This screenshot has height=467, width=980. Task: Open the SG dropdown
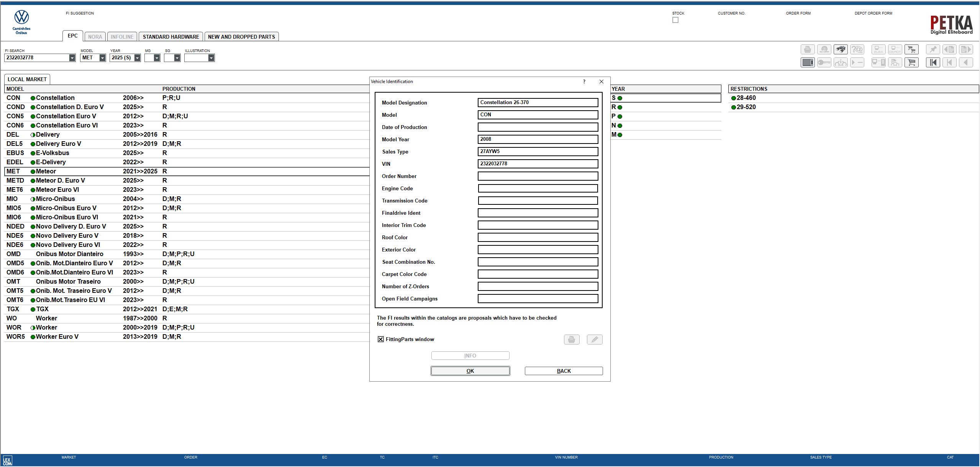(x=177, y=58)
